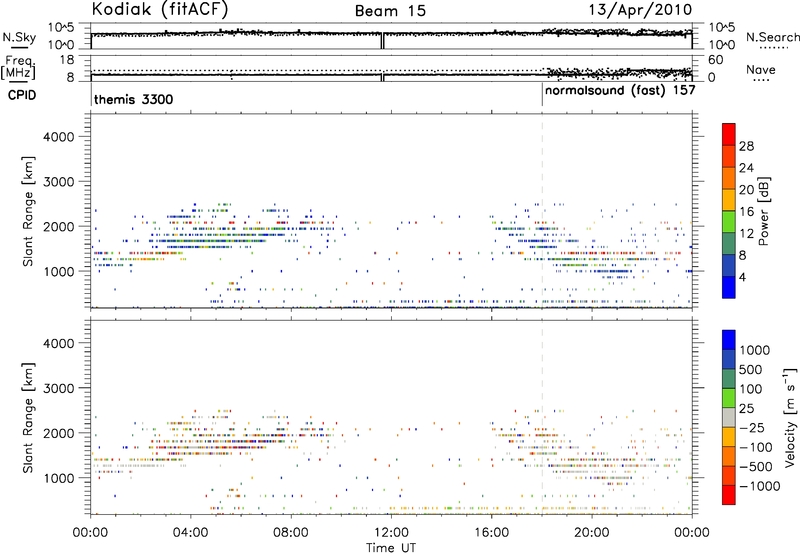The width and height of the screenshot is (800, 554).
Task: Click the yellow swatch near power 16
Action: (729, 200)
